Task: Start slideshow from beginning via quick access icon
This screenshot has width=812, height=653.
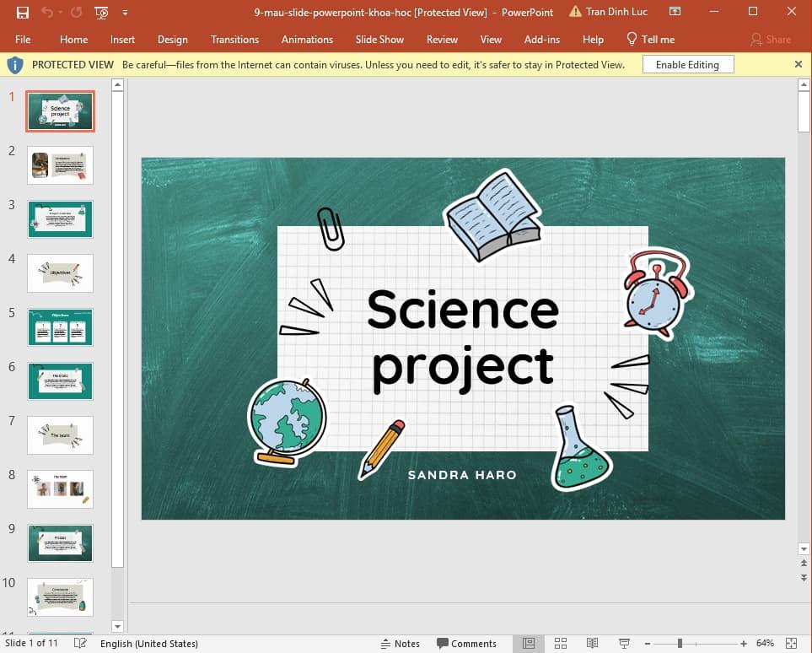Action: click(101, 12)
